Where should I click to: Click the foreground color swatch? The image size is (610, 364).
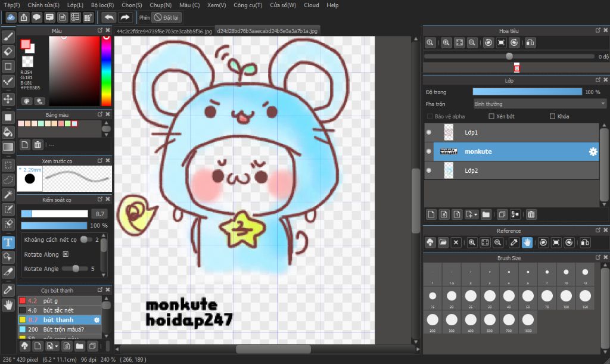coord(25,44)
